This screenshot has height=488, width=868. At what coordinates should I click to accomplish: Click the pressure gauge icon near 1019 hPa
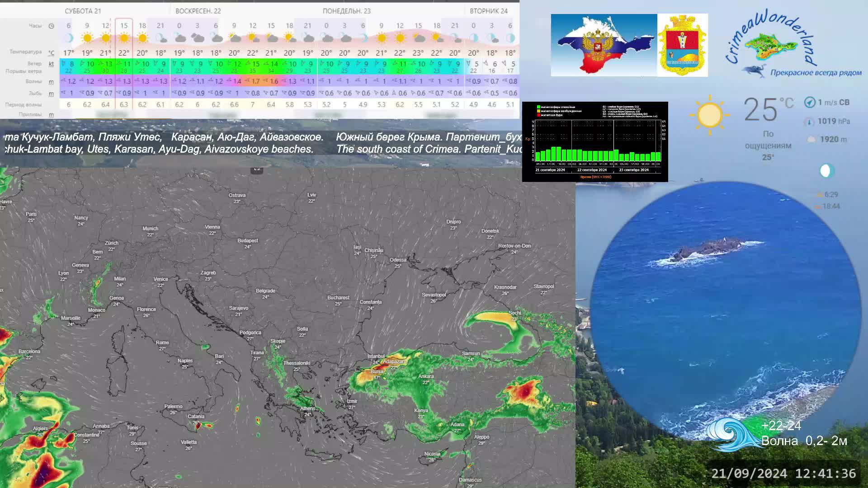[x=809, y=122]
